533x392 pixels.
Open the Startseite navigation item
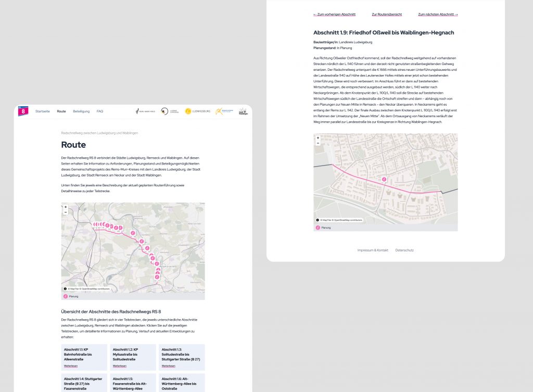tap(43, 111)
